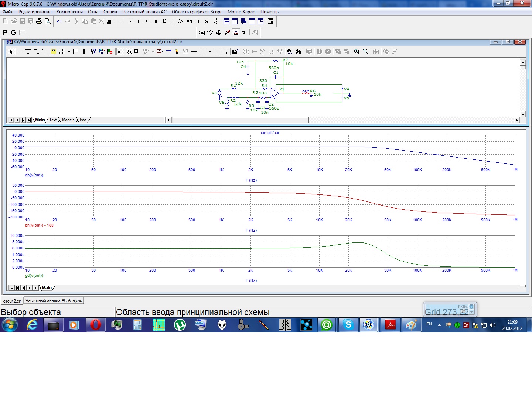Switch to the Main schematic page tab
Screen dimensions: 532x410
pos(40,120)
